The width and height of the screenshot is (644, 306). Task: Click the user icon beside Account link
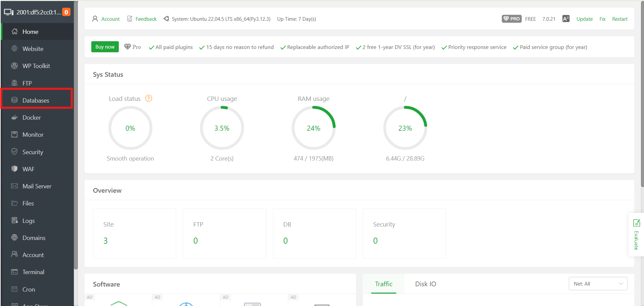pos(95,19)
